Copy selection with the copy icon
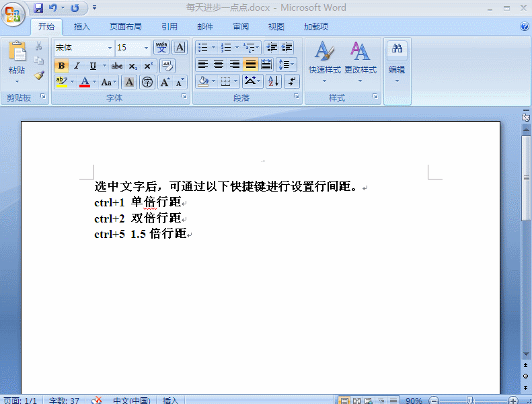The image size is (532, 404). pyautogui.click(x=39, y=60)
